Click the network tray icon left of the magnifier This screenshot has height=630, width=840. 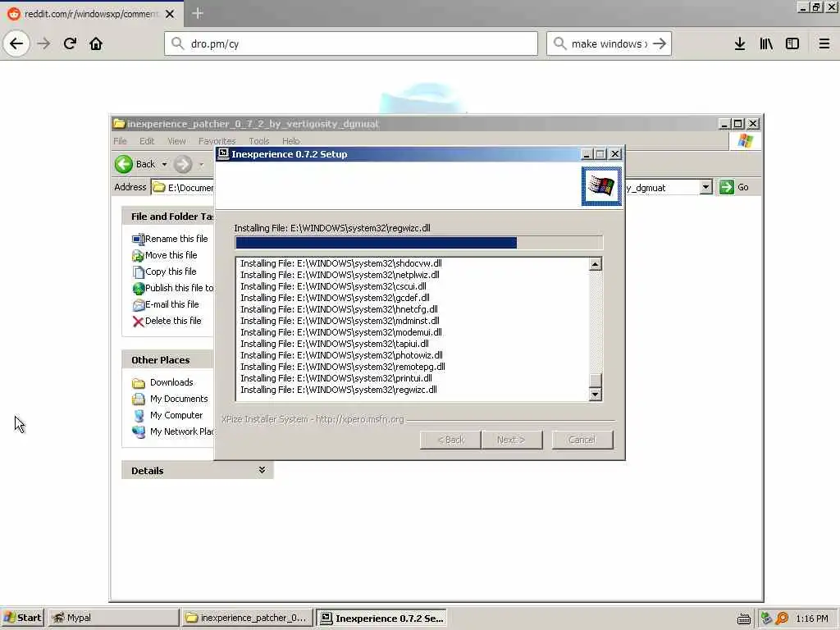[766, 619]
